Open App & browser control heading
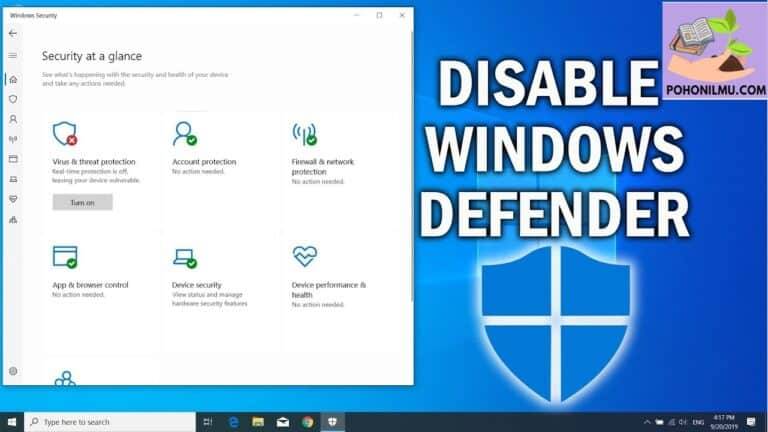768x432 pixels. pyautogui.click(x=90, y=285)
